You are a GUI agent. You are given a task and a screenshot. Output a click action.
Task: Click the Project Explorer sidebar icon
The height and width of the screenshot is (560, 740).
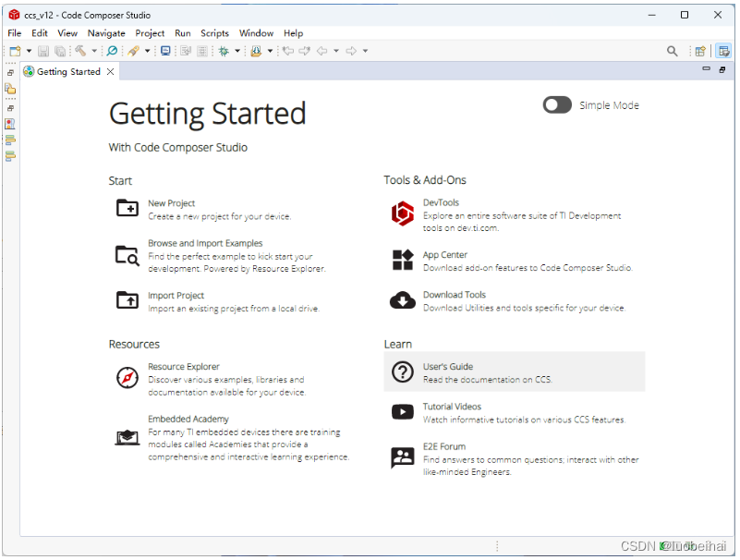(x=10, y=89)
